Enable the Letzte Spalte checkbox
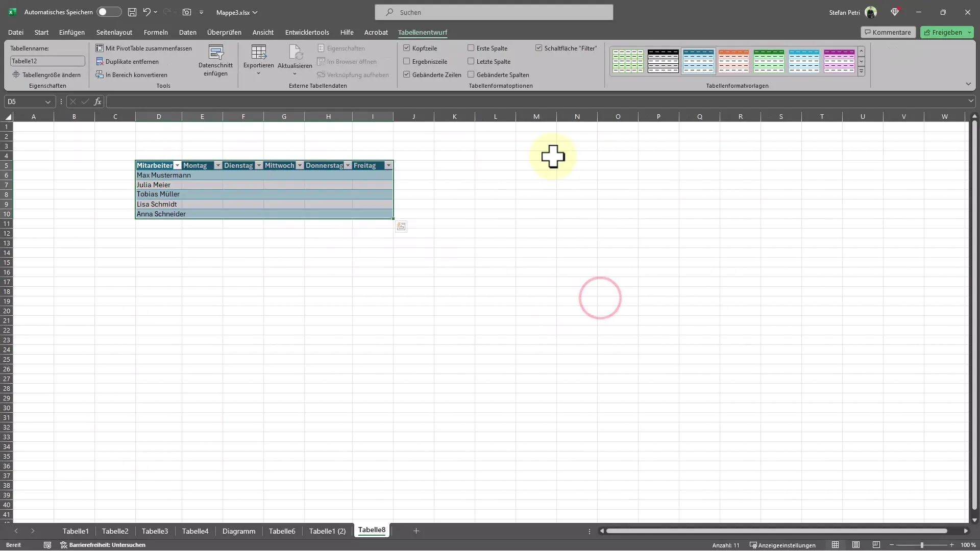Image resolution: width=980 pixels, height=551 pixels. 471,61
